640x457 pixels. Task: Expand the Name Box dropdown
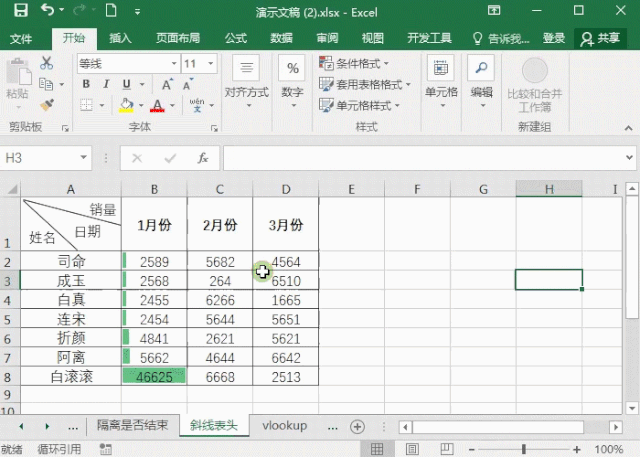click(x=83, y=158)
